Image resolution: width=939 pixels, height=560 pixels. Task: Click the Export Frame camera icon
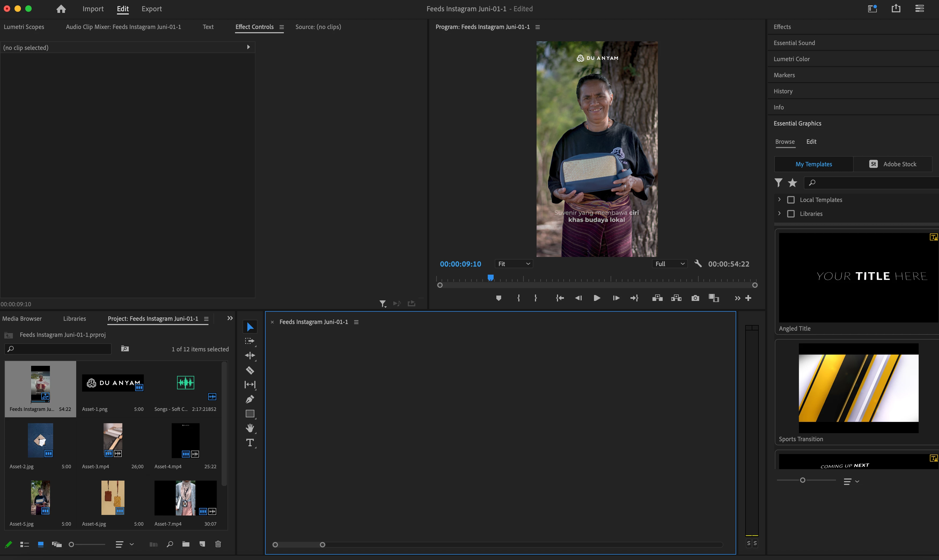695,298
